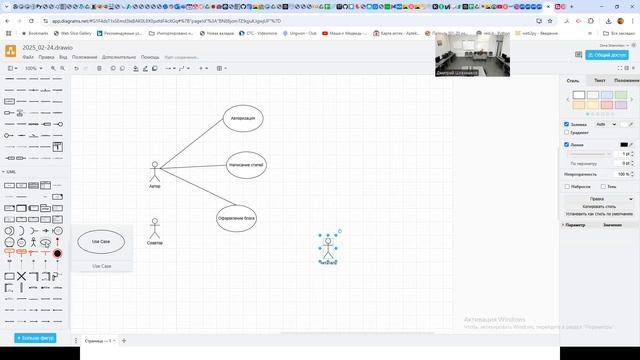Open the Положение menu in menu bar
640x360 pixels.
pos(84,57)
